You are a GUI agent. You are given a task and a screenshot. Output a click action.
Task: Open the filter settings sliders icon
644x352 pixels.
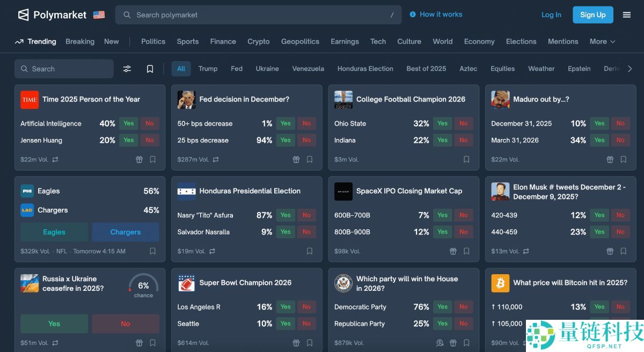pos(127,69)
